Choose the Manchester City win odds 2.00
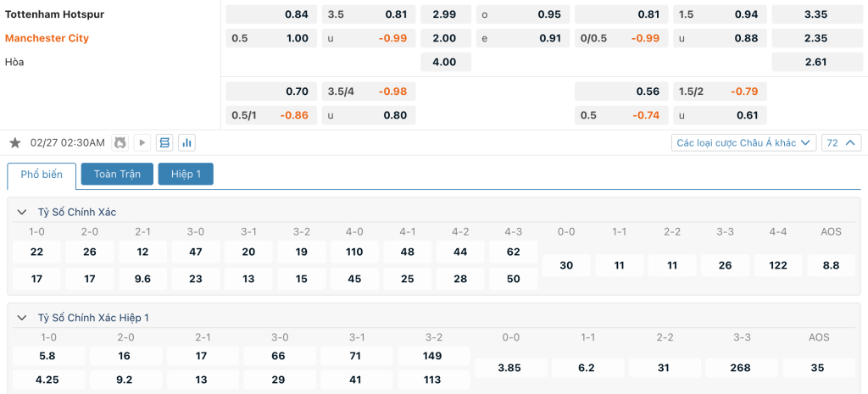The image size is (868, 394). pyautogui.click(x=446, y=38)
